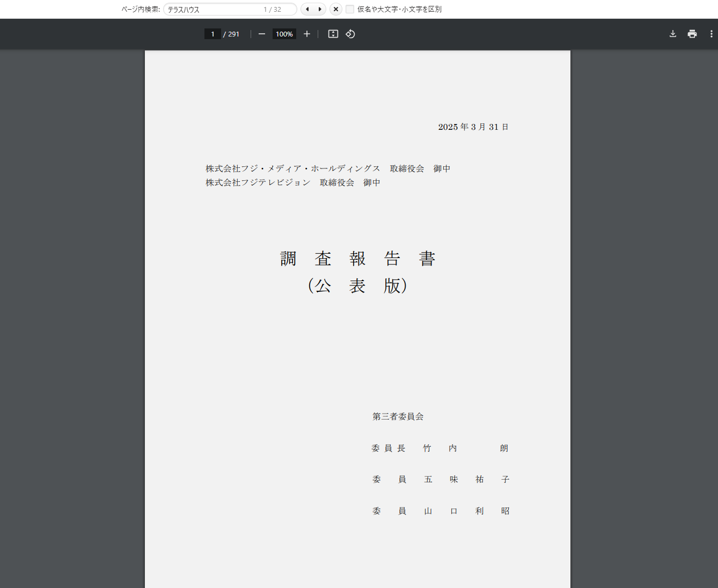Click the 委員長 竹内 朗 line
Viewport: 718px width, 588px height.
point(440,448)
